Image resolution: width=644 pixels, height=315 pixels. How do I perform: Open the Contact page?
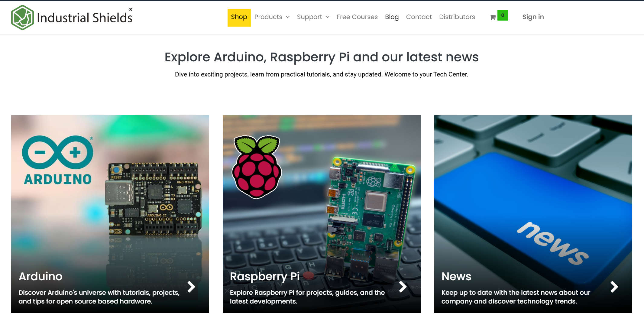point(419,17)
